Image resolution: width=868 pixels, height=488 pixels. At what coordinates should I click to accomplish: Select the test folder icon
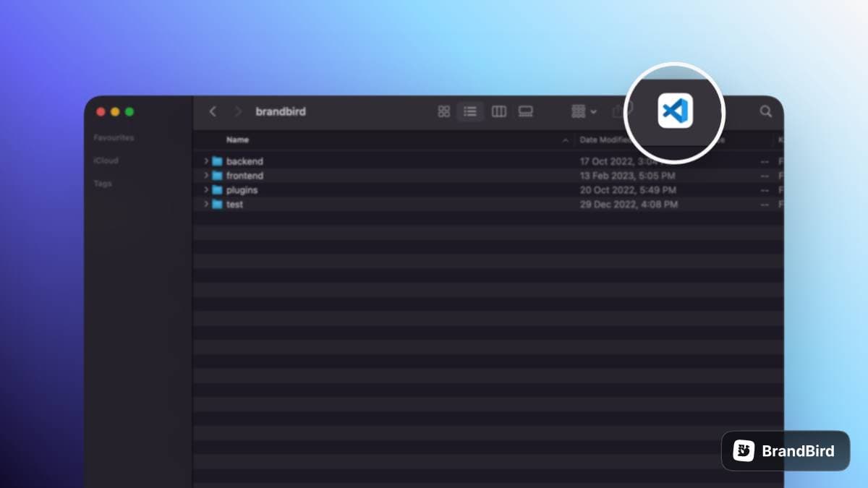217,205
